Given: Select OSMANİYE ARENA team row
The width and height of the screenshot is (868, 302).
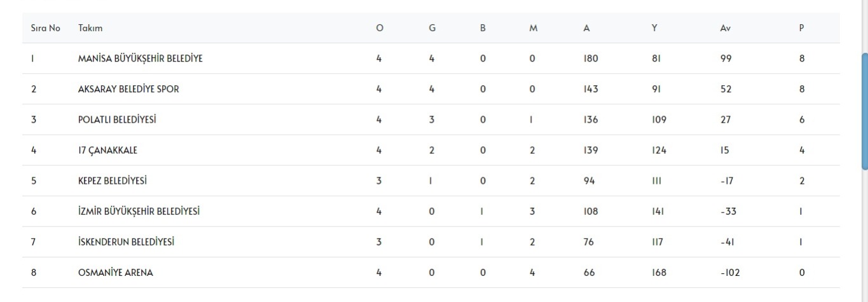Looking at the screenshot, I should (x=116, y=272).
